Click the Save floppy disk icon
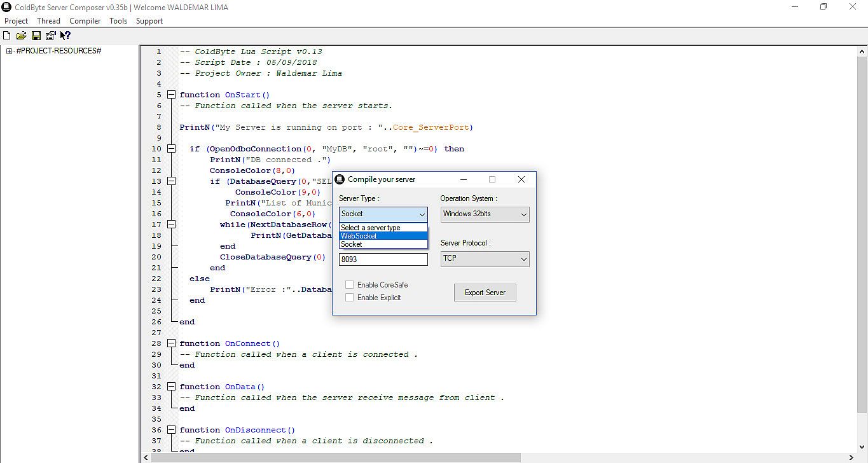The height and width of the screenshot is (463, 868). (x=36, y=36)
